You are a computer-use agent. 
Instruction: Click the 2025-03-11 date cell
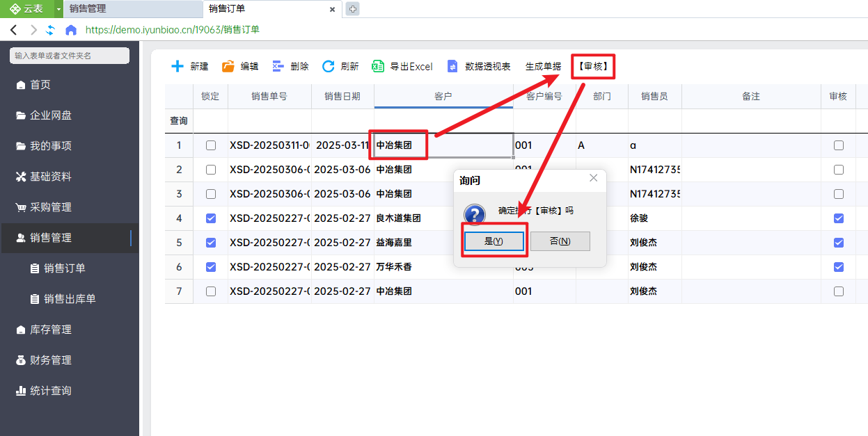[x=342, y=145]
